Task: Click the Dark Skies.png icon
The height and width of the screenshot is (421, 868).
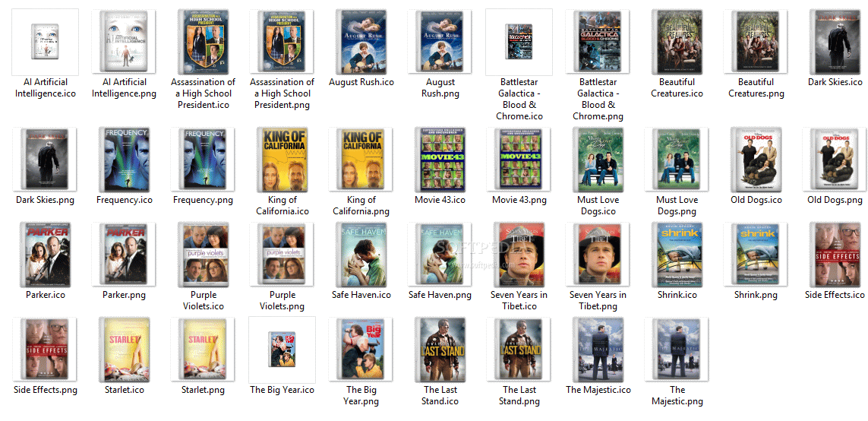Action: point(45,160)
